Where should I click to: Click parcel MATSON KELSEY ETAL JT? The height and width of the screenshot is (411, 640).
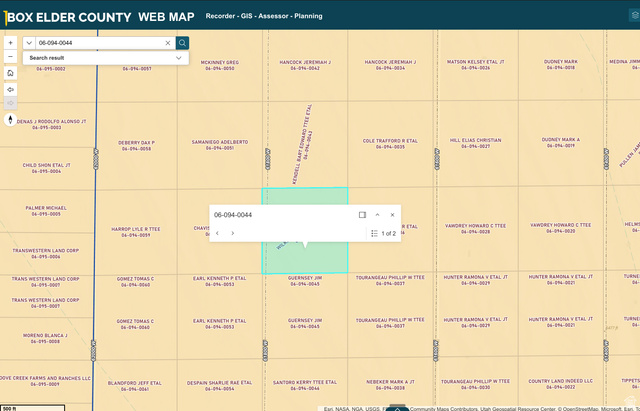point(476,65)
